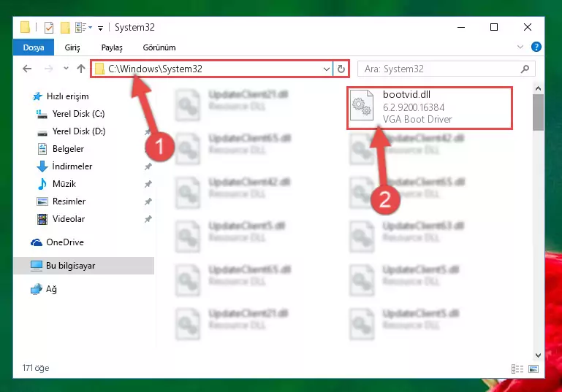The width and height of the screenshot is (562, 392).
Task: Open the Paylaş ribbon tab
Action: [112, 47]
